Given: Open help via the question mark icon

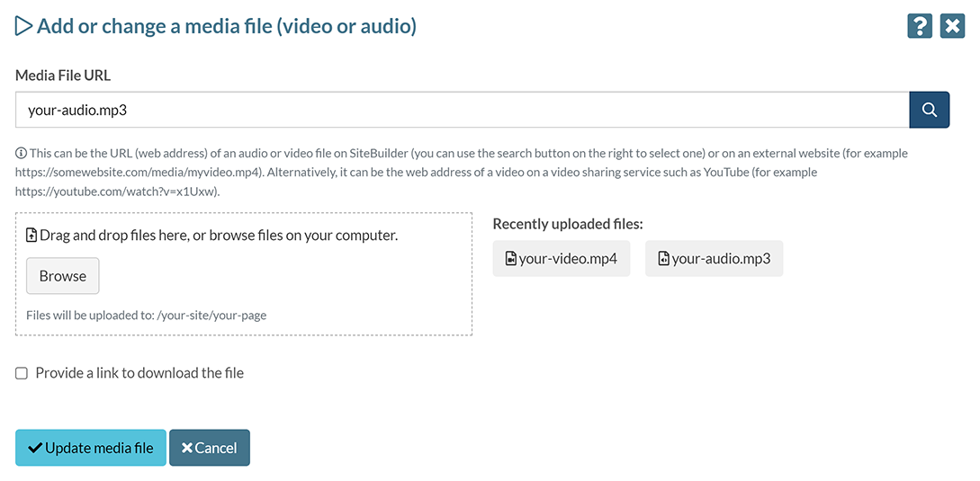Looking at the screenshot, I should (x=919, y=26).
